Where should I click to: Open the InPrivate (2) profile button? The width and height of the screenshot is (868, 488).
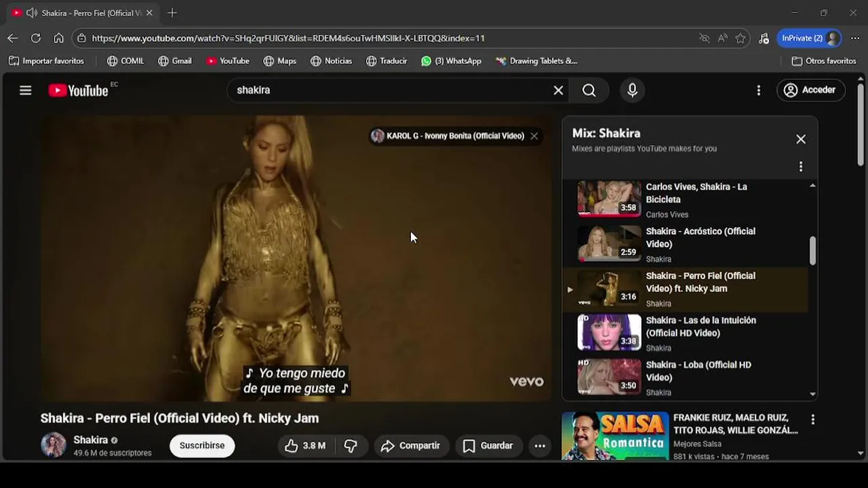click(810, 38)
